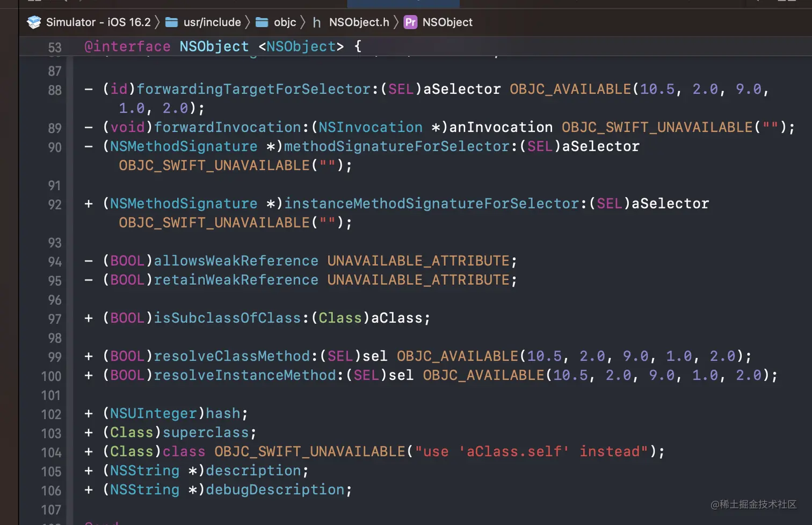Screen dimensions: 812x525
Task: Click OBJC_AVAILABLE on line 100
Action: [x=483, y=375]
